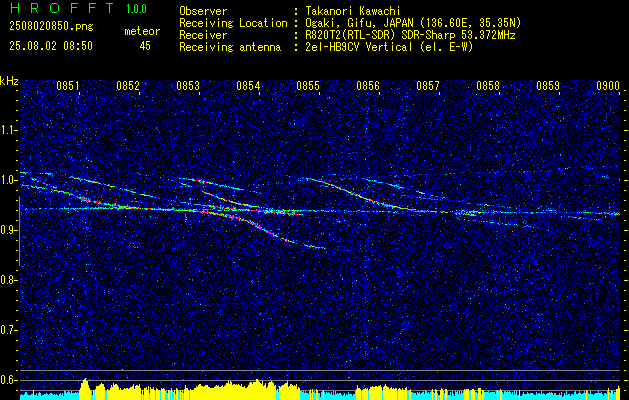Click Ogaki, Gifu, JAPAN coordinates text

click(412, 23)
